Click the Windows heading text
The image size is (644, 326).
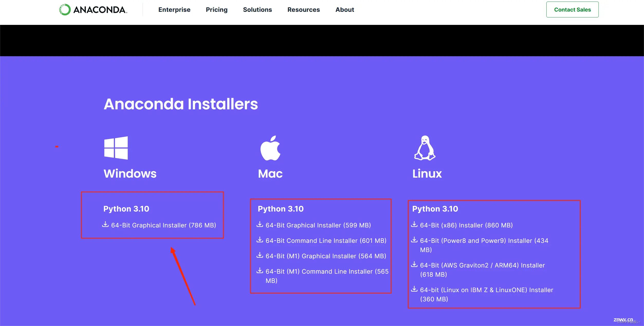click(x=130, y=174)
